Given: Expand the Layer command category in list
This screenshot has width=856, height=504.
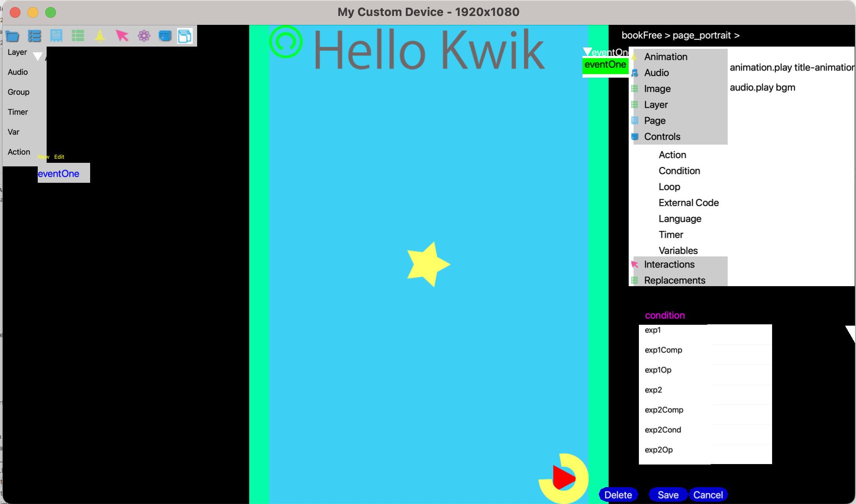Looking at the screenshot, I should pyautogui.click(x=656, y=105).
